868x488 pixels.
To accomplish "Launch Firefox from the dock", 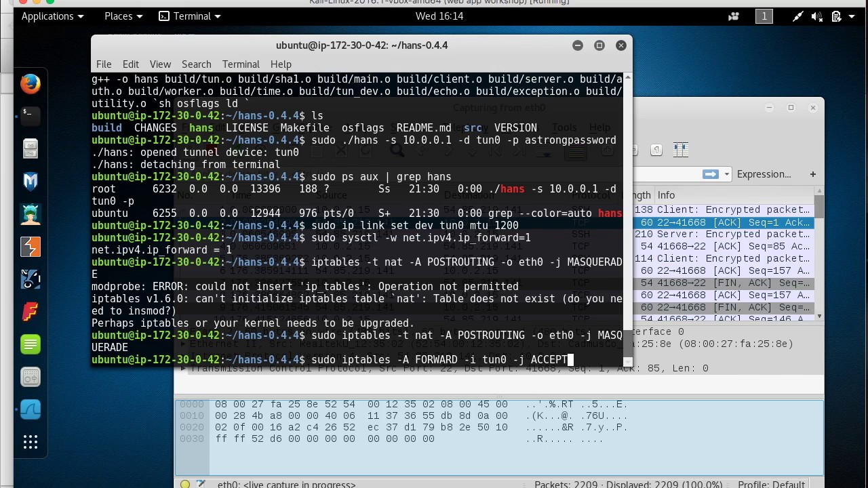I will 30,84.
